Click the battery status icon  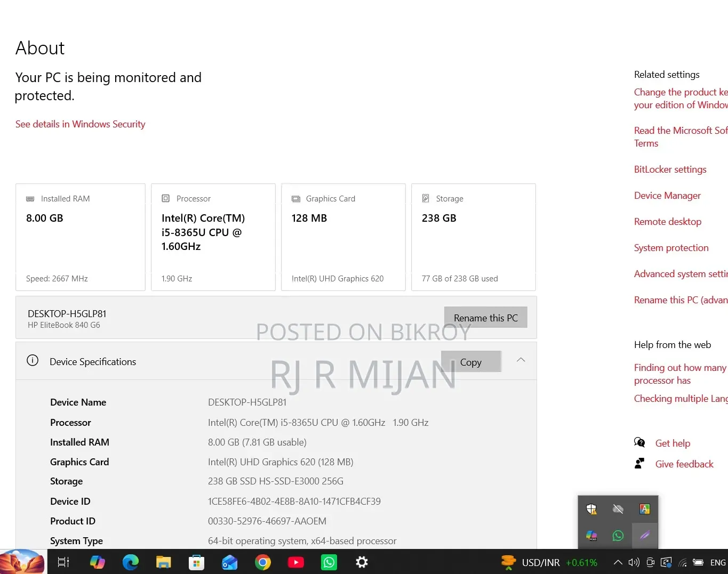(698, 562)
